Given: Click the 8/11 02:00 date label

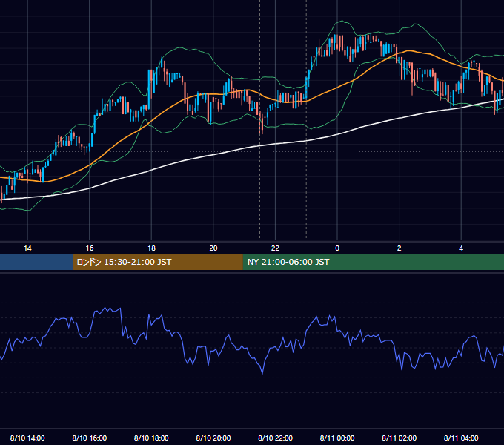Looking at the screenshot, I should (399, 438).
